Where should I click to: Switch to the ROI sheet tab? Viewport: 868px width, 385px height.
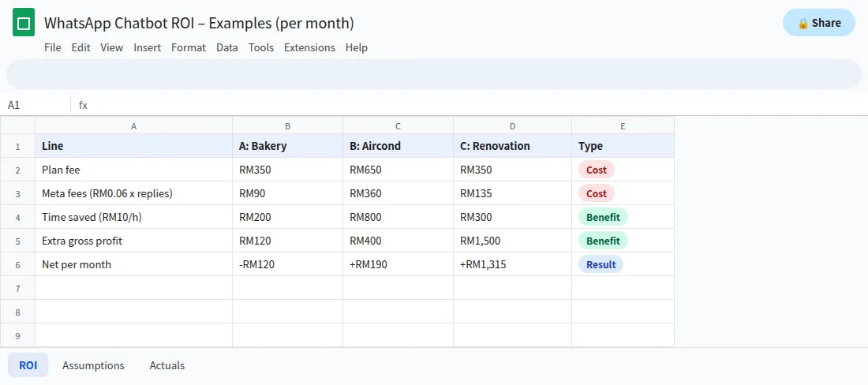pos(28,365)
